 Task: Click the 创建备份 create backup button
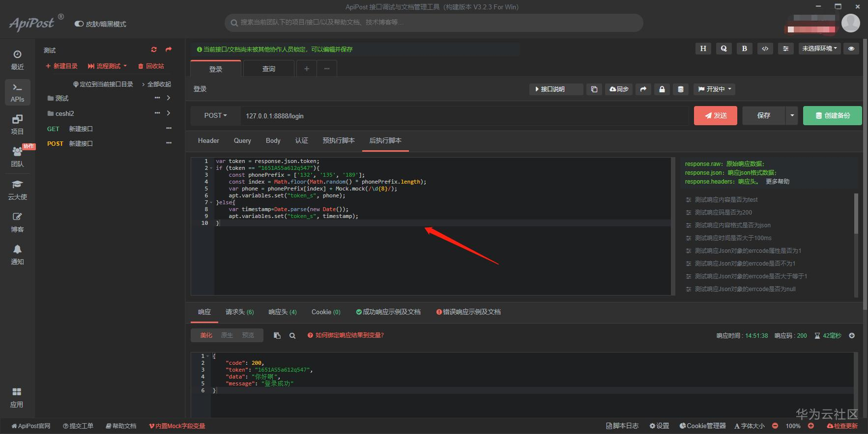click(x=833, y=116)
